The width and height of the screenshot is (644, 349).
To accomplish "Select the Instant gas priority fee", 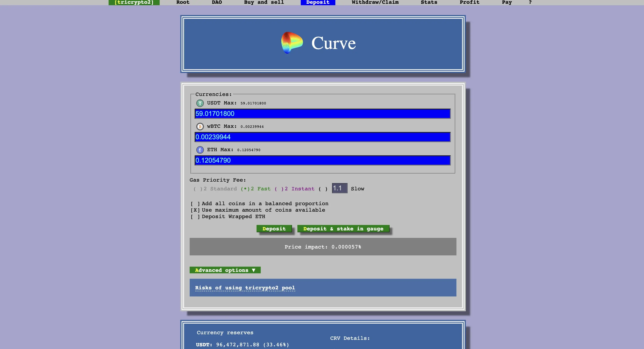I will coord(279,189).
